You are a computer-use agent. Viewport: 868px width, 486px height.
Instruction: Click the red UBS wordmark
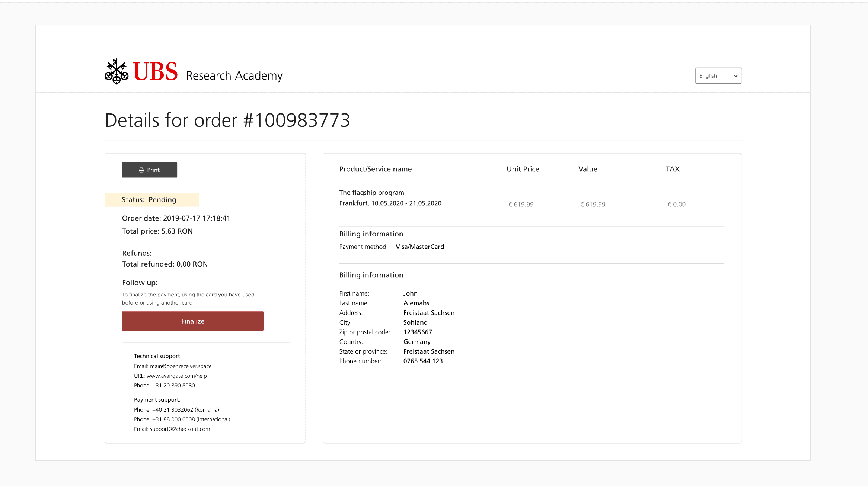tap(155, 71)
